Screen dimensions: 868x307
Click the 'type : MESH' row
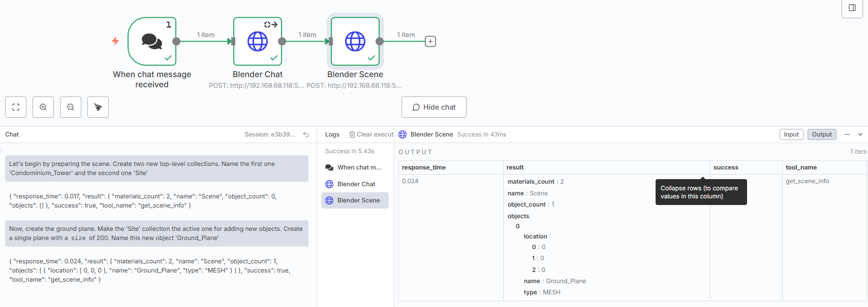click(x=542, y=292)
